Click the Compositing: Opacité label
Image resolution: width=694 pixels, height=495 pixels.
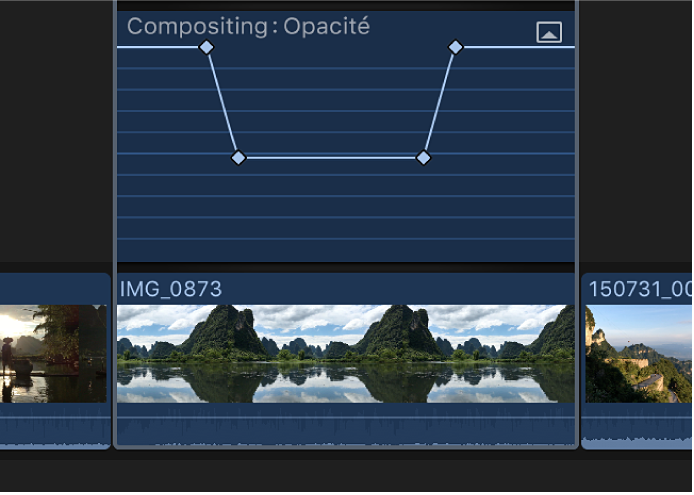tap(248, 26)
